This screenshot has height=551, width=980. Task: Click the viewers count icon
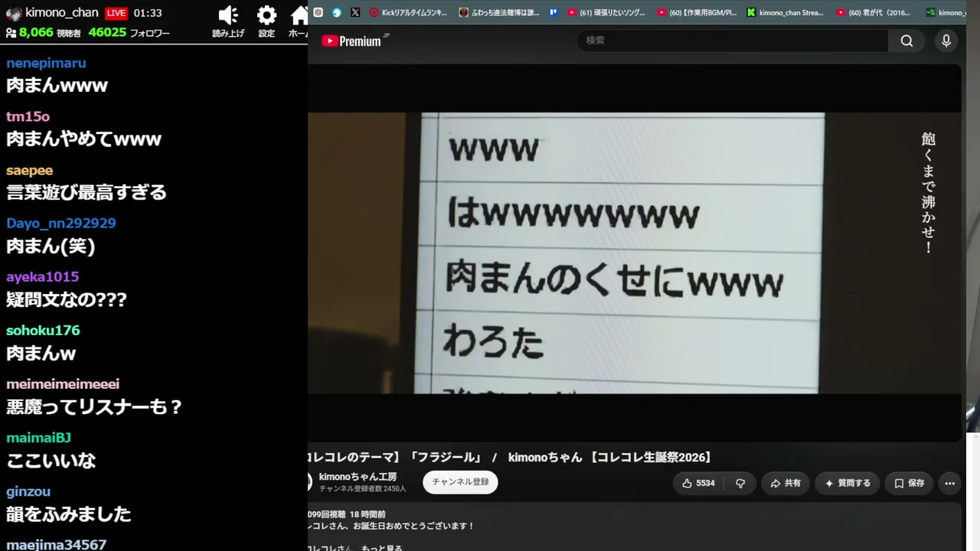click(x=11, y=33)
